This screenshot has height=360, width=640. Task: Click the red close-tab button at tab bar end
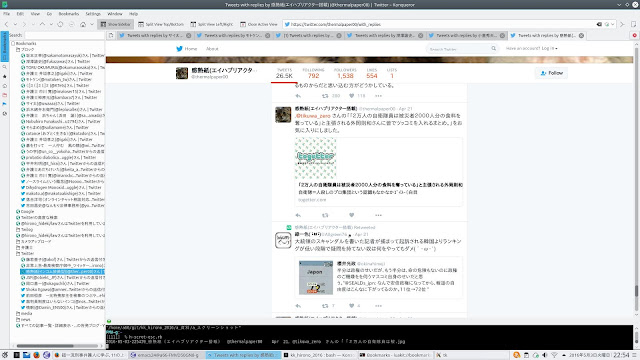coord(635,36)
